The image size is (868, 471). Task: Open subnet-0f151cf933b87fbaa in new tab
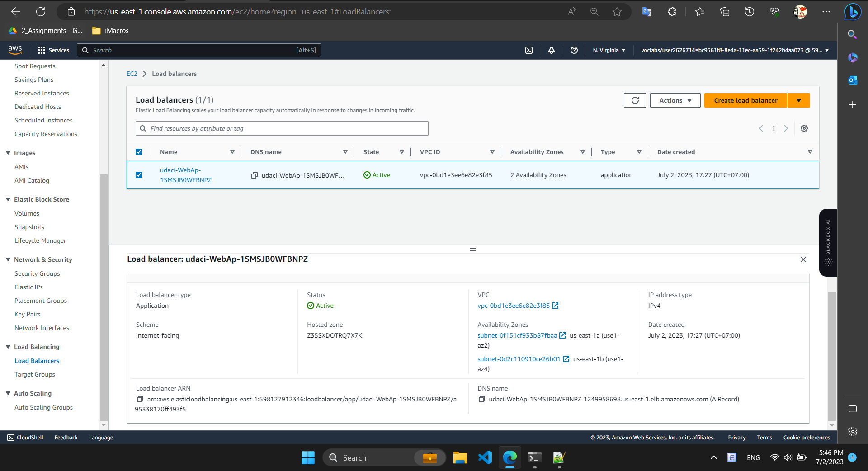tap(562, 335)
